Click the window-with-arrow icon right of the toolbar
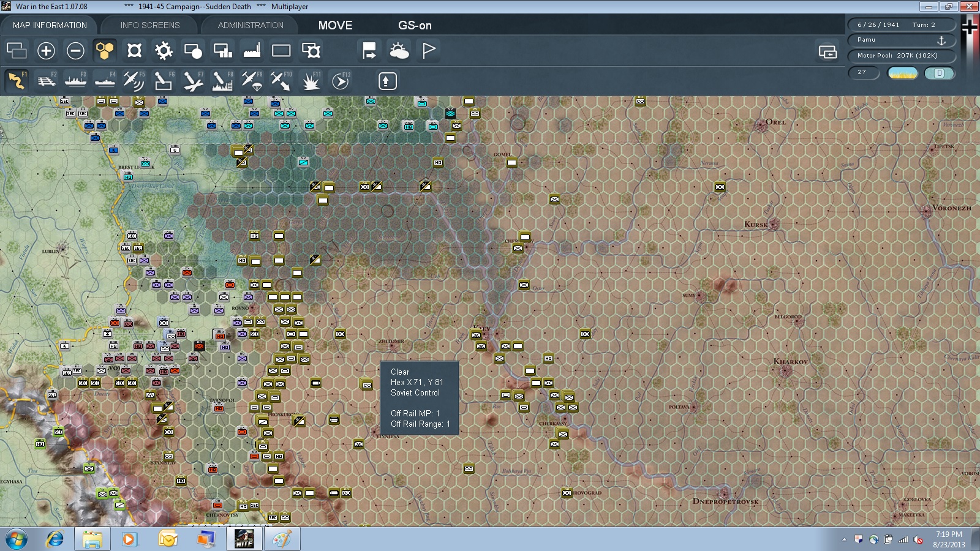 point(827,51)
